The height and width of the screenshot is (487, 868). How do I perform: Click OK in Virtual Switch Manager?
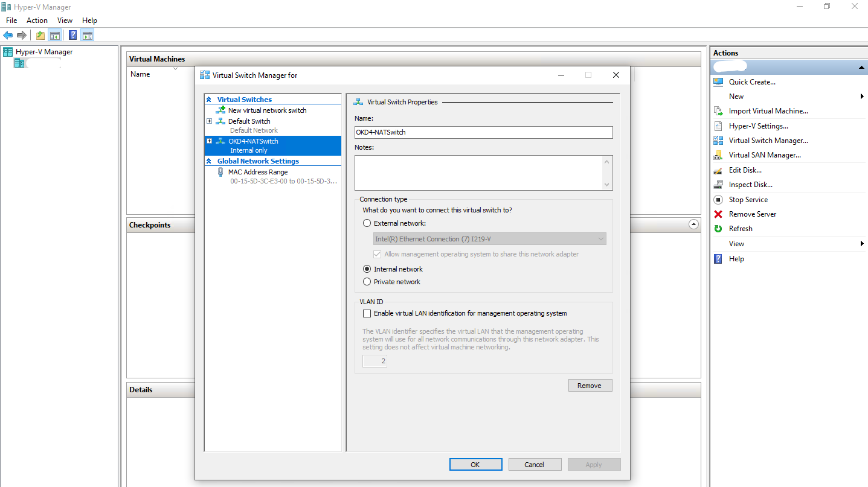click(475, 465)
